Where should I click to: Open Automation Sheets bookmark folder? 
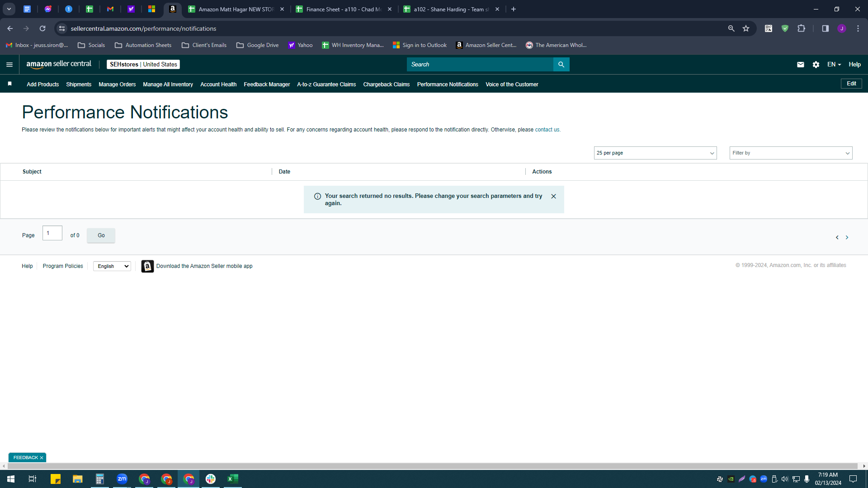tap(143, 45)
